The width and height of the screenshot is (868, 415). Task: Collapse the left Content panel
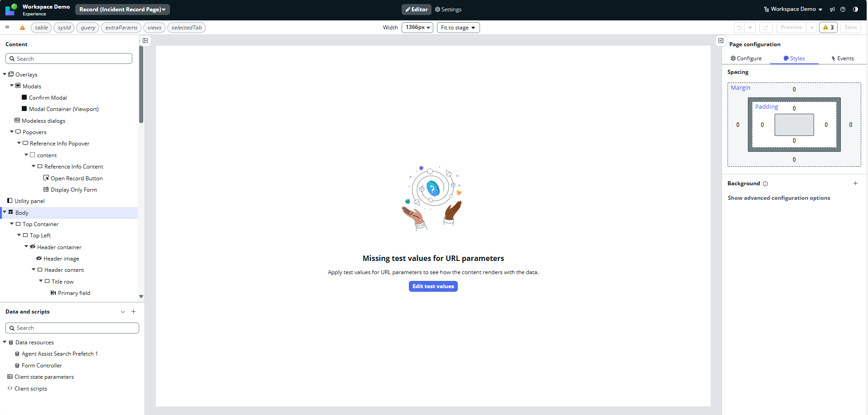coord(145,41)
